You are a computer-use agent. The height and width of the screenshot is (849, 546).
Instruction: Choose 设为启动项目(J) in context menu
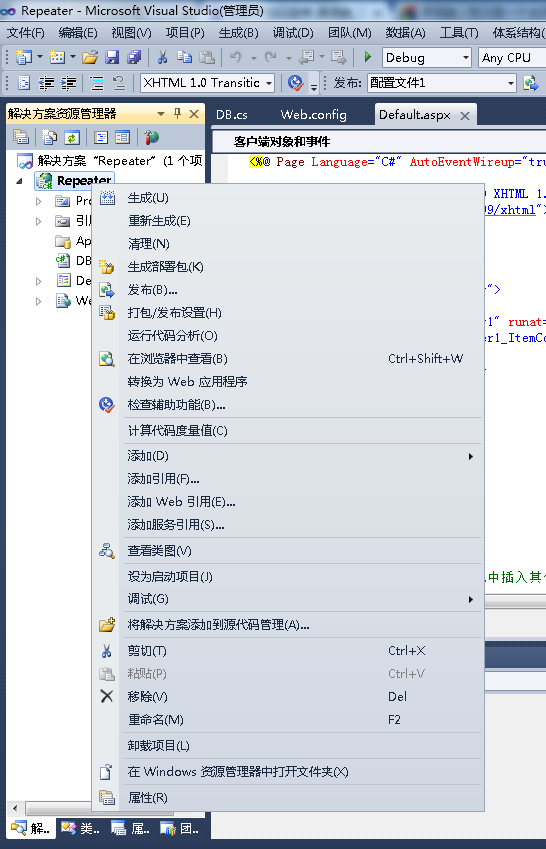[288, 577]
